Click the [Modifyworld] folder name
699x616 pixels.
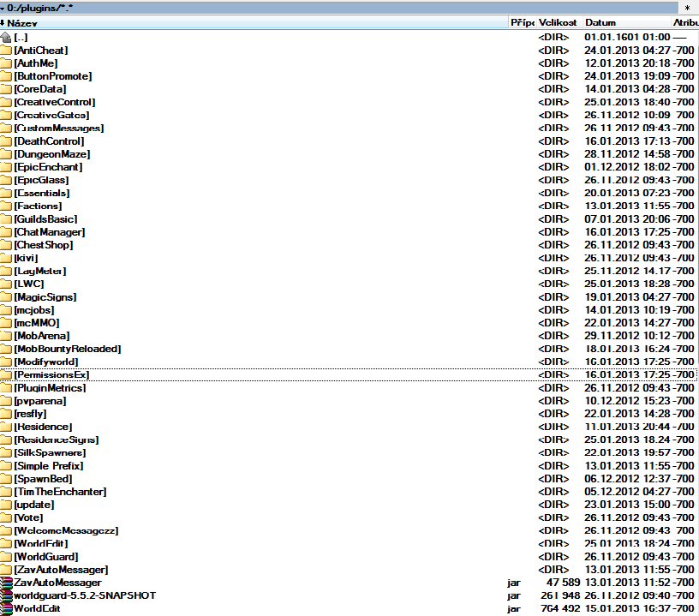pyautogui.click(x=46, y=362)
